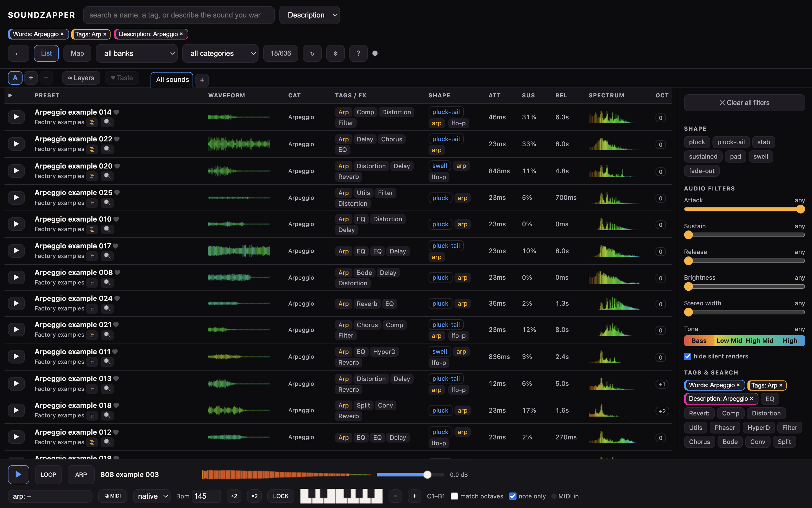Toggle tempo LOCK
Viewport: 812px width, 508px height.
point(281,496)
